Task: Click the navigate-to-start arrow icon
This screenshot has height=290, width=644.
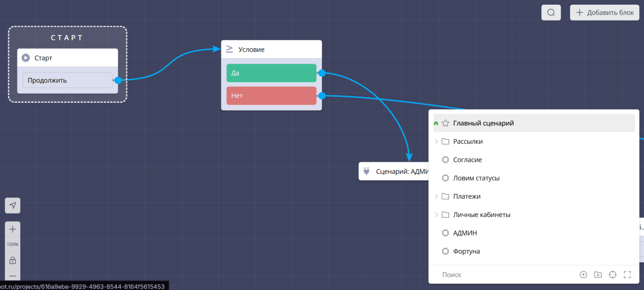Action: pos(12,205)
